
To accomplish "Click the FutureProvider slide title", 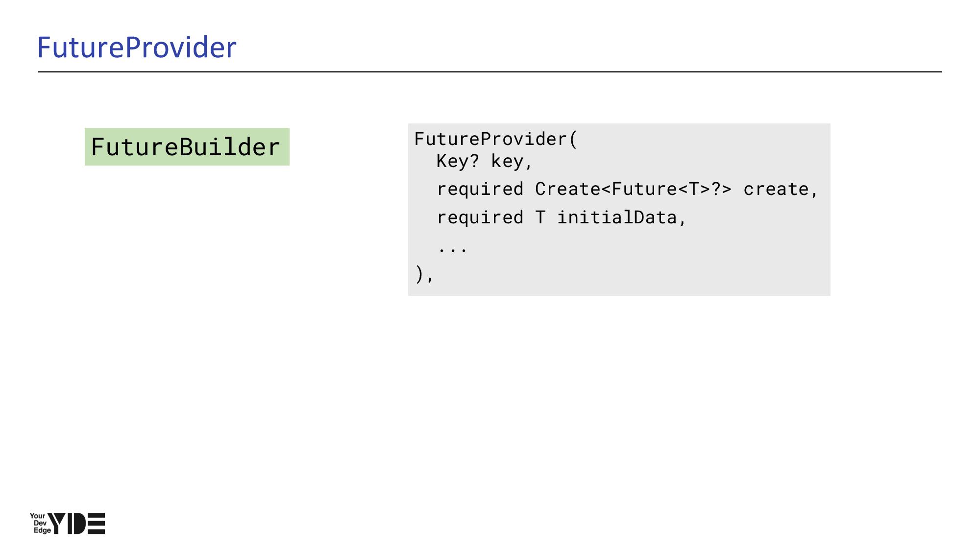I will coord(137,48).
